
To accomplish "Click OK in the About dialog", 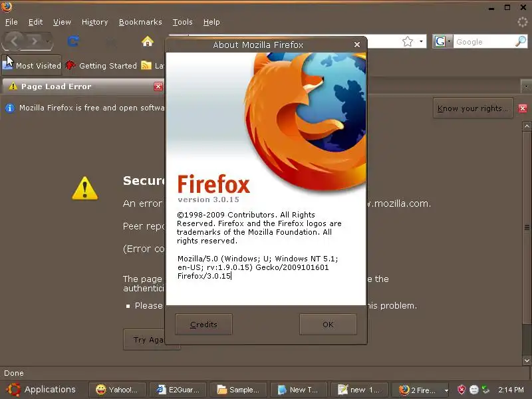I will [x=328, y=325].
